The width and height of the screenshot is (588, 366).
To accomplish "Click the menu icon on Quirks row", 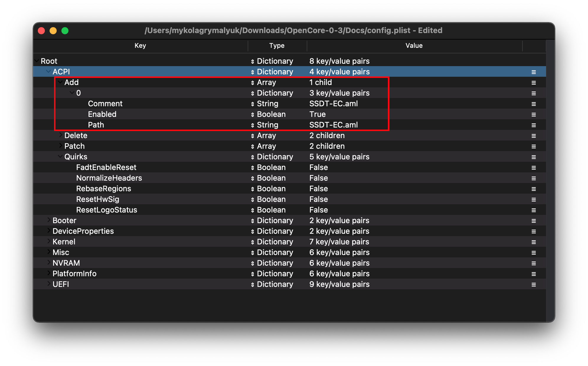I will [533, 157].
